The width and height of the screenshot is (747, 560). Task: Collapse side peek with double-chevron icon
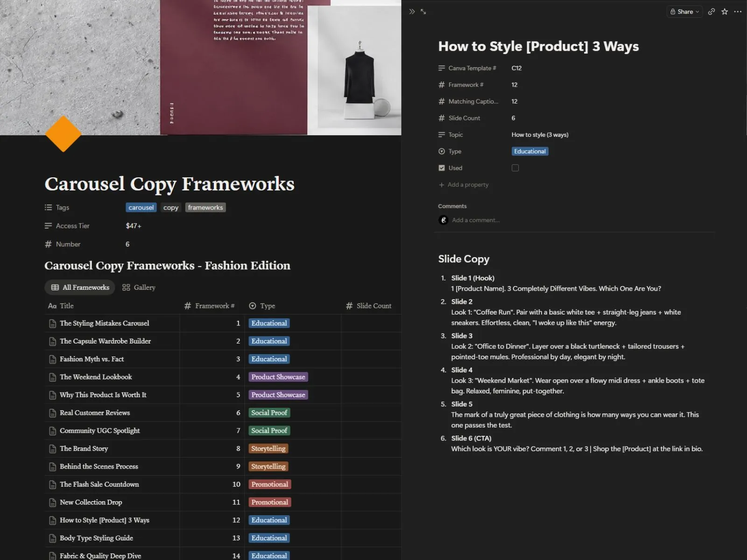(412, 12)
